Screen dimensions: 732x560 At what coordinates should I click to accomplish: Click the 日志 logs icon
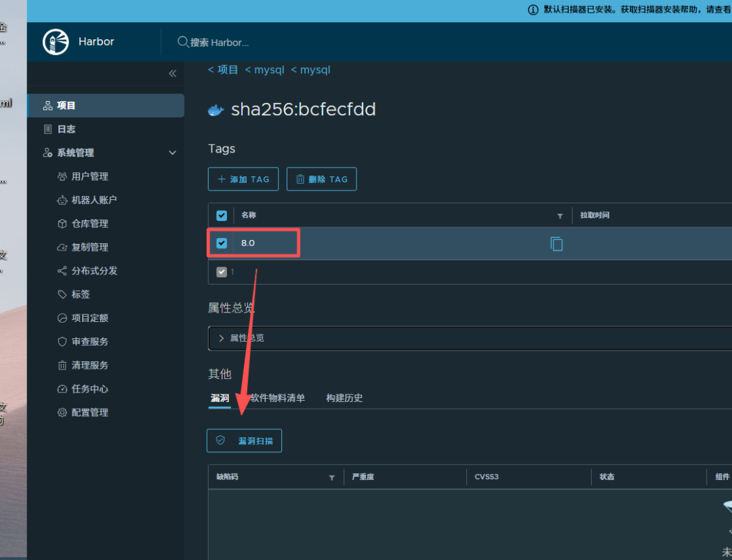(x=47, y=129)
